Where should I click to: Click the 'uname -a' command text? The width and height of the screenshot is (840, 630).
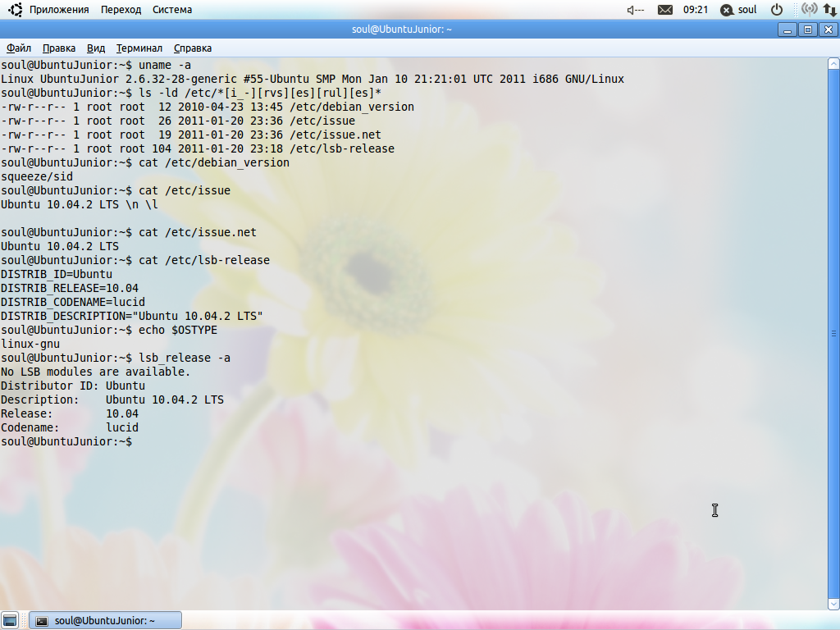coord(165,65)
